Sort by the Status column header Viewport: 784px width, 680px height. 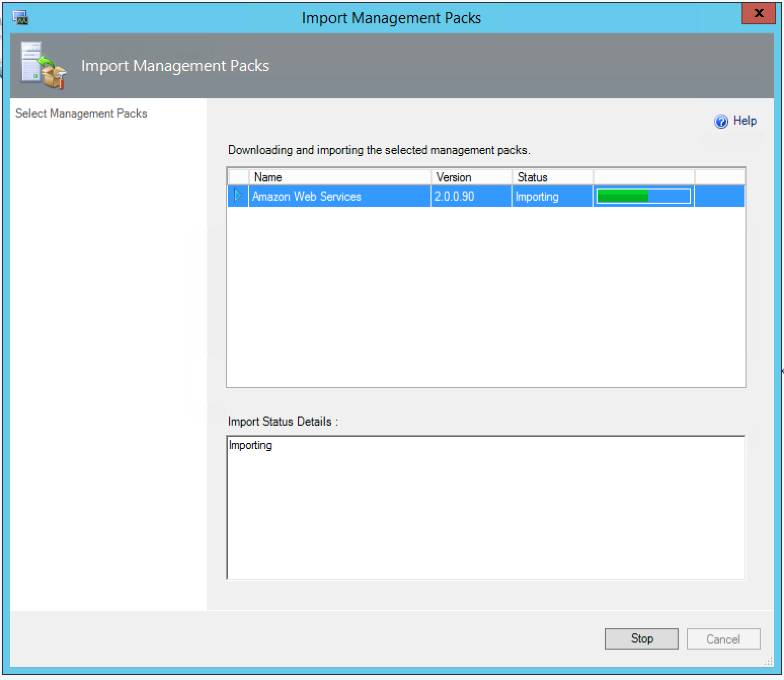(x=552, y=177)
